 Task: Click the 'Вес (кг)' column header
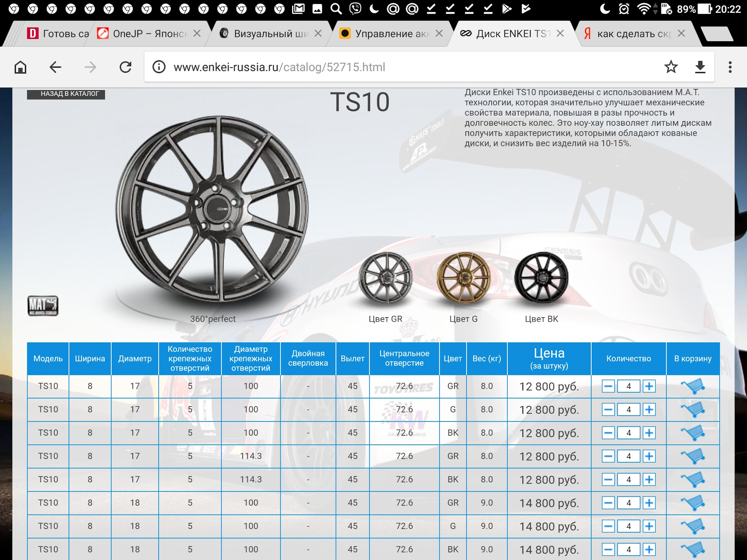(x=487, y=359)
